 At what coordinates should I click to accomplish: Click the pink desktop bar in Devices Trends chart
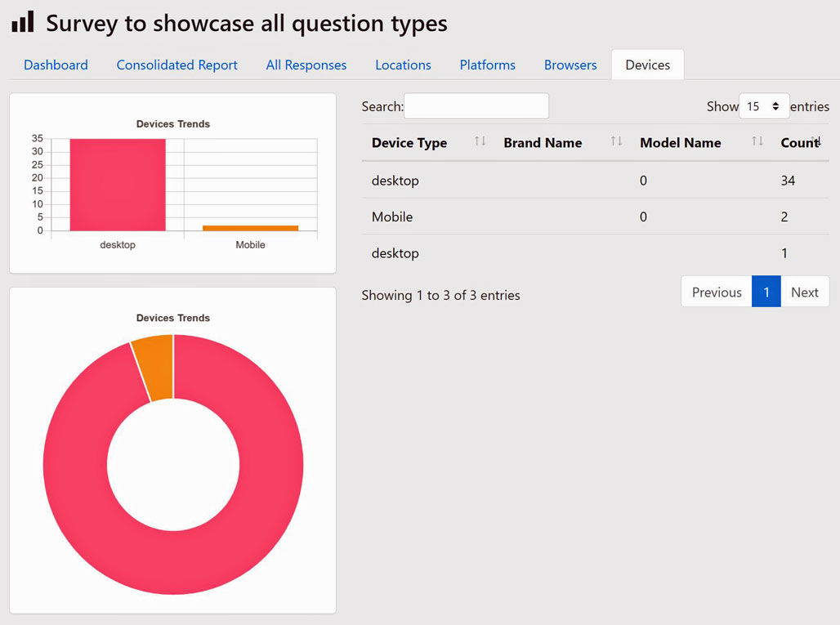coord(117,184)
